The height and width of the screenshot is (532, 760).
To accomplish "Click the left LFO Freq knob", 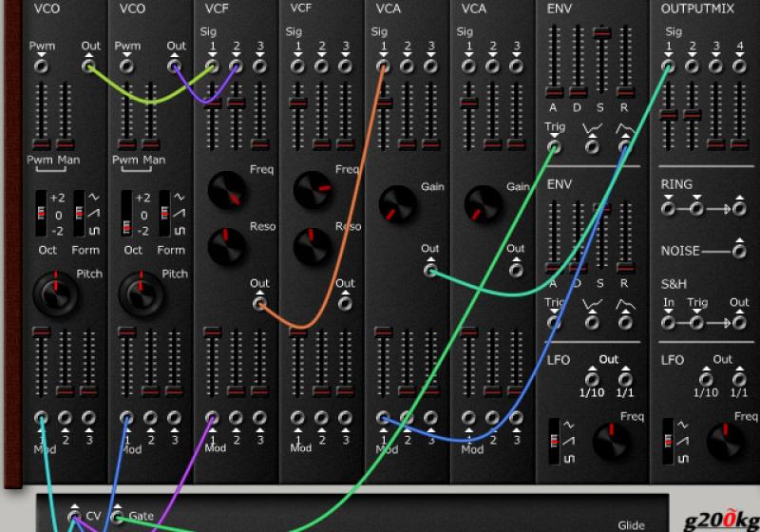I will tap(611, 442).
